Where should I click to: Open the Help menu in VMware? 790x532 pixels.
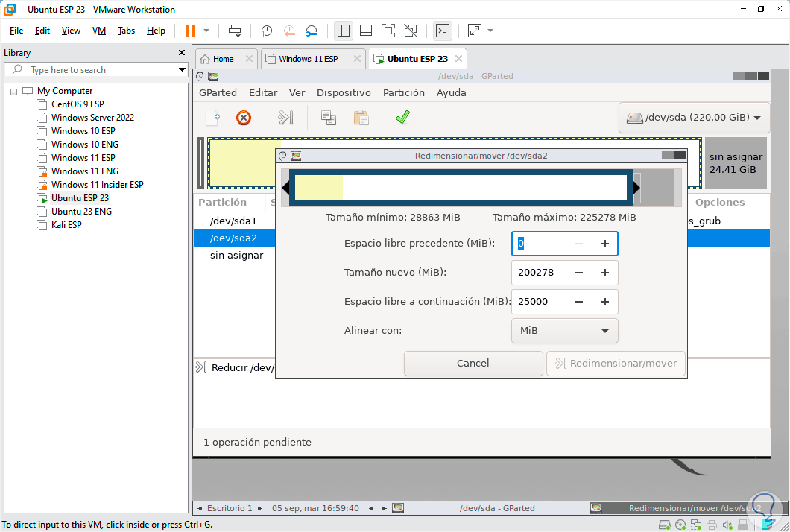point(157,31)
